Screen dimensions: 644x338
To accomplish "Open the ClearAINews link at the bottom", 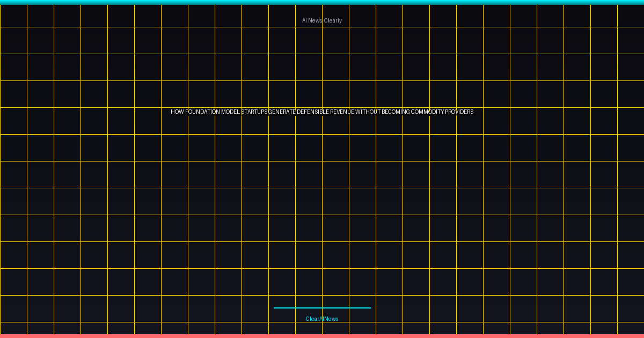I will [x=322, y=319].
